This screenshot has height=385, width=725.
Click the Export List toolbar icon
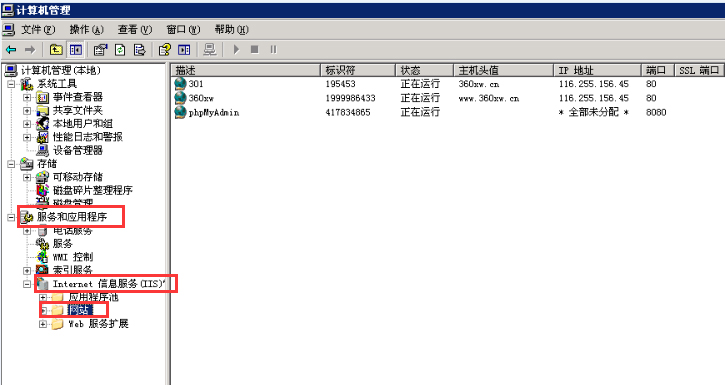(140, 49)
